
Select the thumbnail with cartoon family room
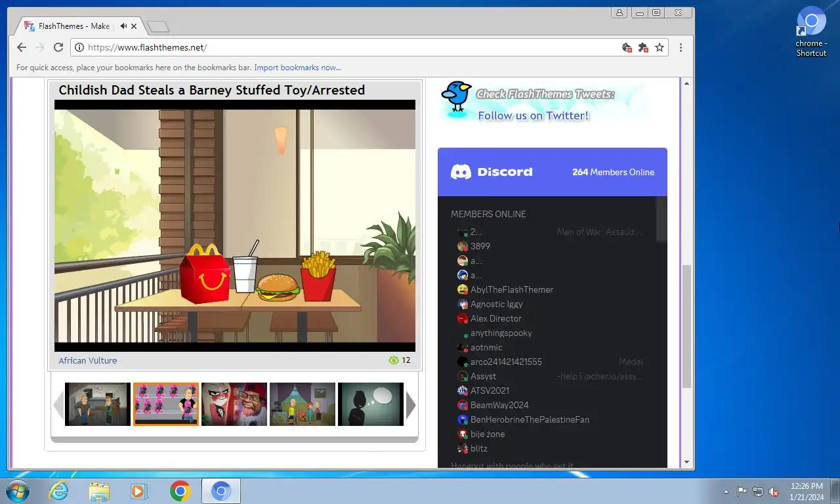coord(303,404)
